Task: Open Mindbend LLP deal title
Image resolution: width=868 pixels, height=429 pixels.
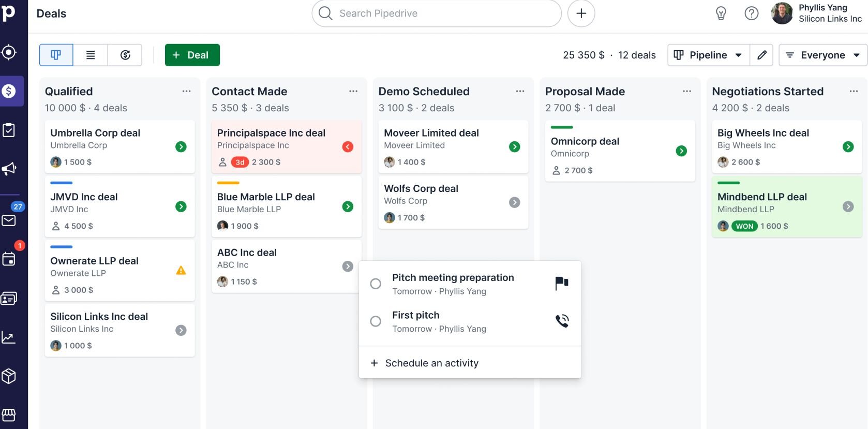Action: pyautogui.click(x=762, y=197)
